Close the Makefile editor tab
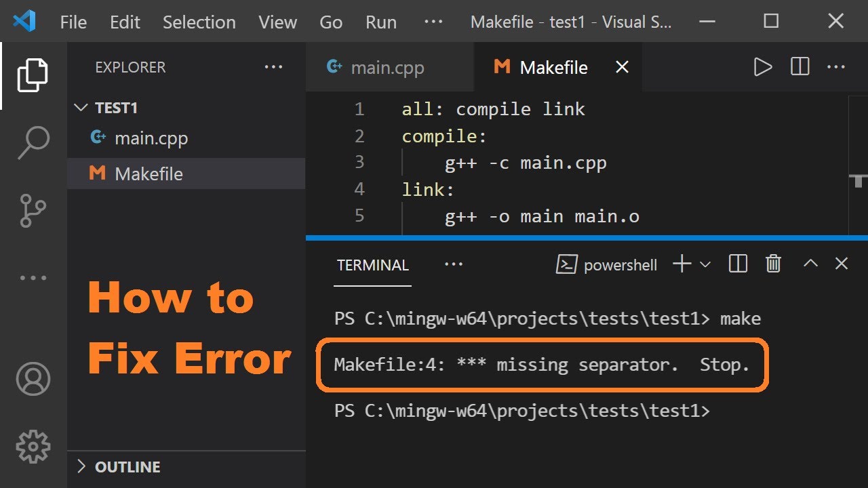This screenshot has width=868, height=488. (622, 67)
